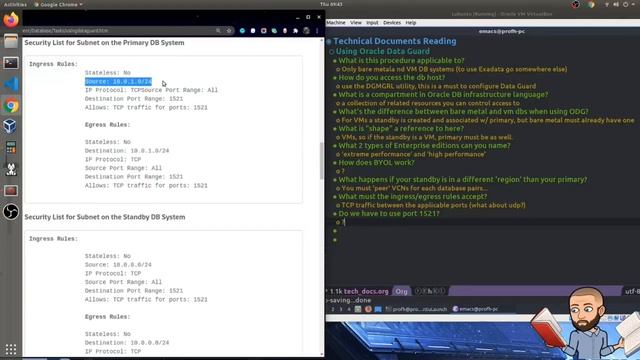
Task: Open the Chrome profile avatar
Action: [306, 31]
